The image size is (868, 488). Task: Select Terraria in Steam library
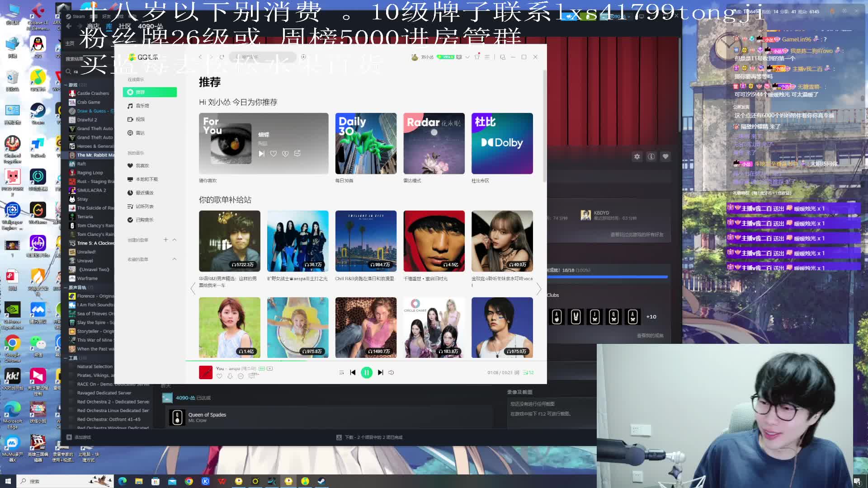coord(85,217)
